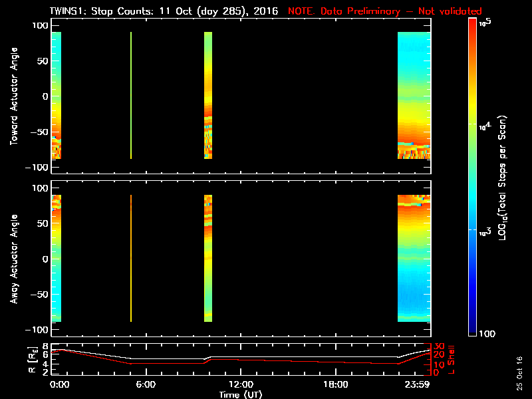This screenshot has width=532, height=399.
Task: Click the thin vertical data line in Toward panel
Action: coord(131,95)
